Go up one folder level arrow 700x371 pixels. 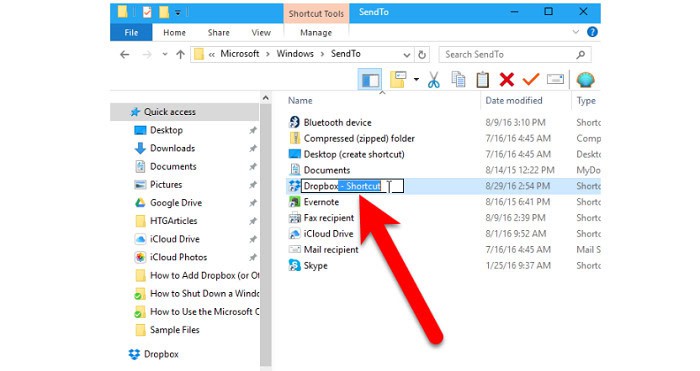180,54
